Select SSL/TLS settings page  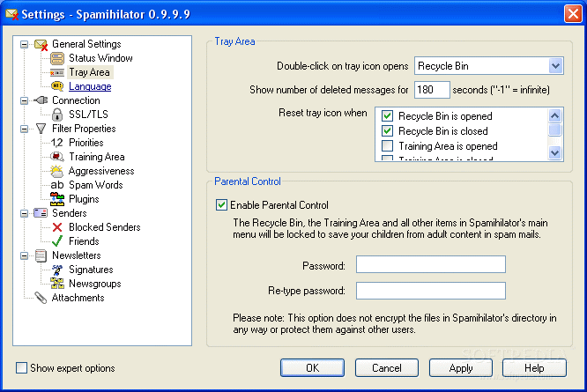pyautogui.click(x=88, y=115)
